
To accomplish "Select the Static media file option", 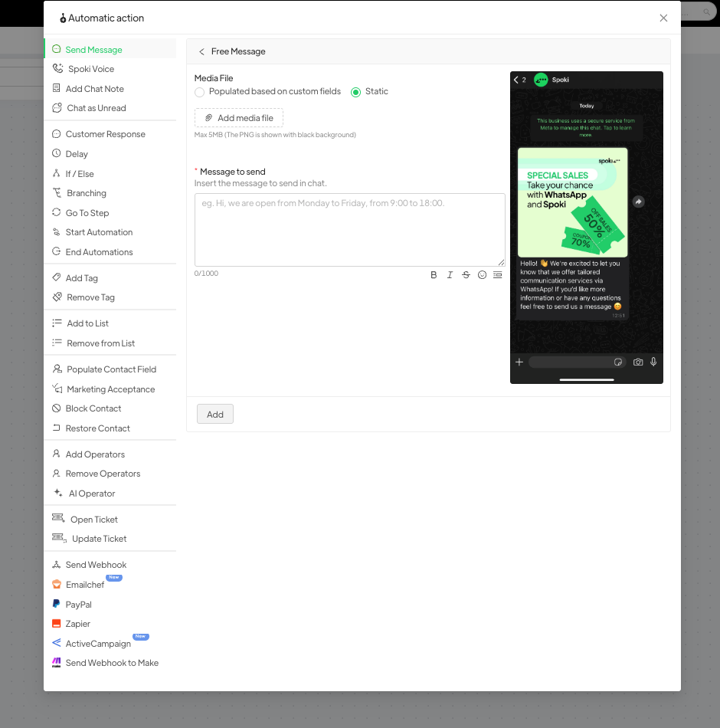I will click(x=355, y=92).
